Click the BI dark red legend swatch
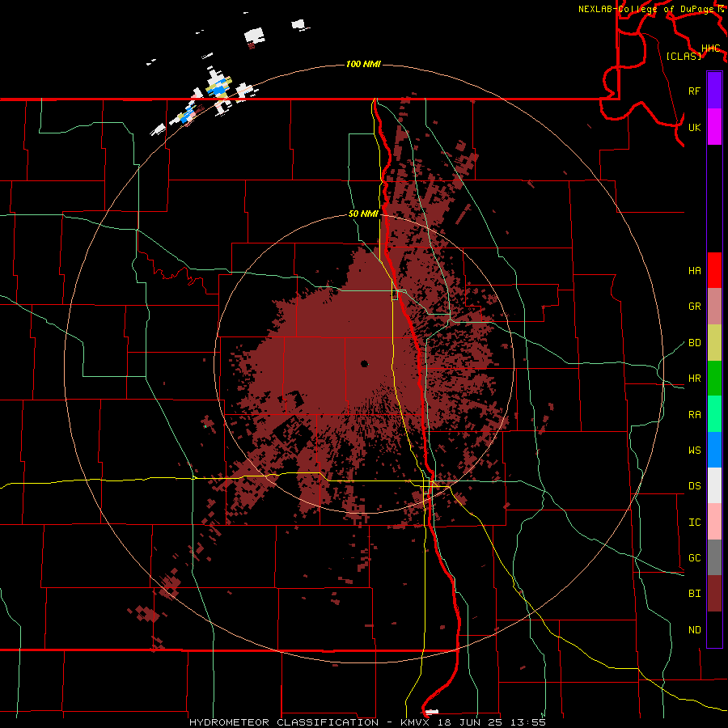Screen dimensions: 728x728 pos(714,594)
